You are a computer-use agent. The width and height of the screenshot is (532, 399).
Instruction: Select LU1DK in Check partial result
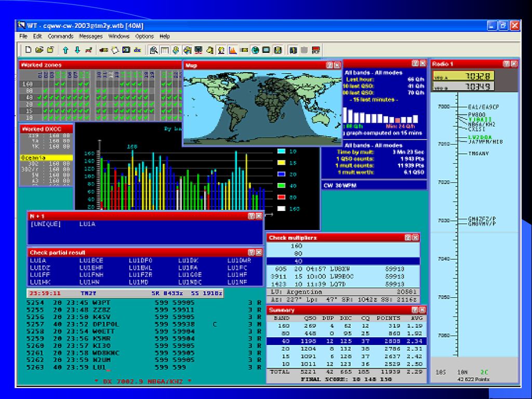tap(188, 261)
